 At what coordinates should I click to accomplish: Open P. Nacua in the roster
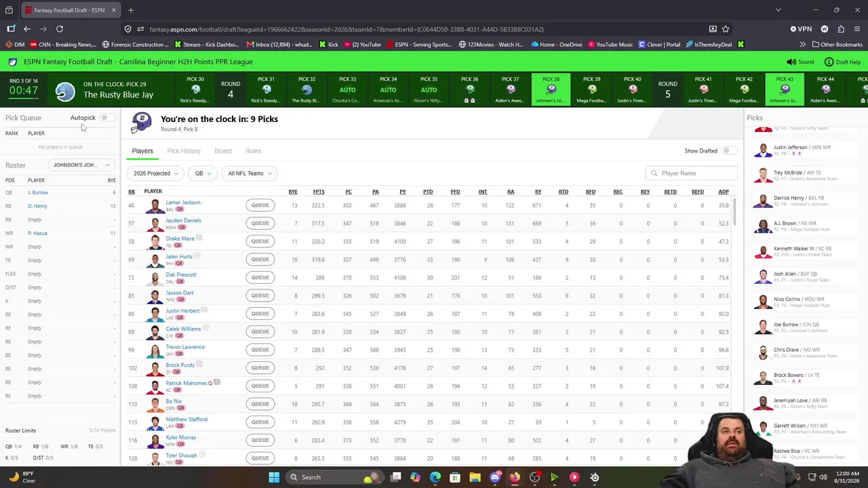(38, 233)
